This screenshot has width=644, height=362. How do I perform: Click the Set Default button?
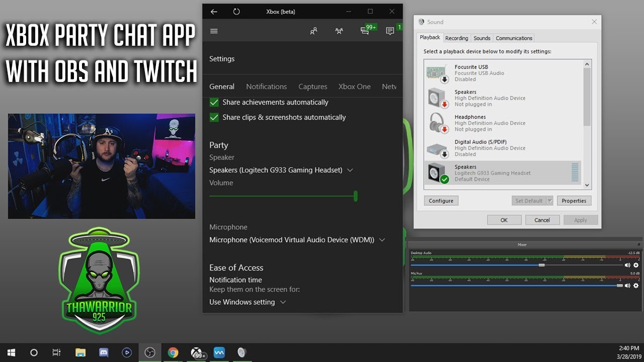point(529,201)
